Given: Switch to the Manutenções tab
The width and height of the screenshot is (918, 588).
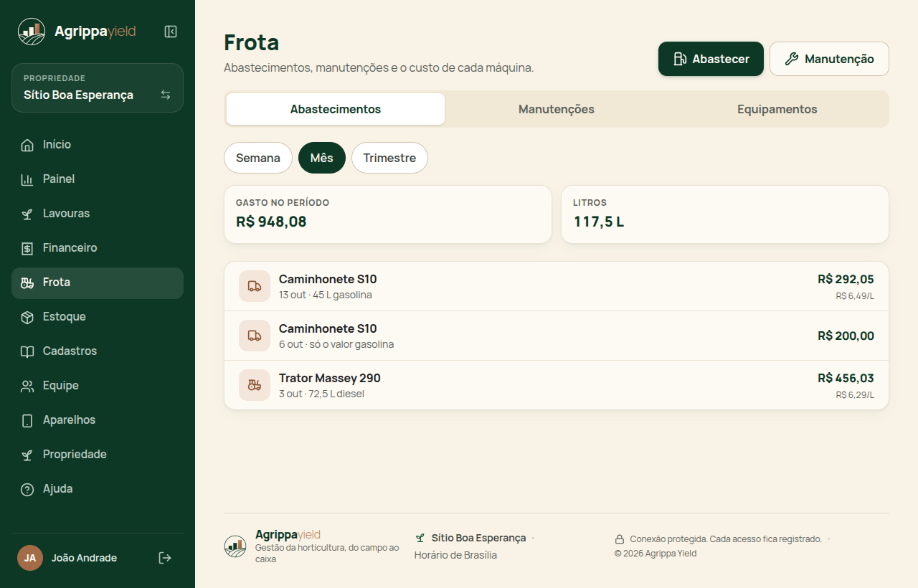Looking at the screenshot, I should click(x=557, y=109).
